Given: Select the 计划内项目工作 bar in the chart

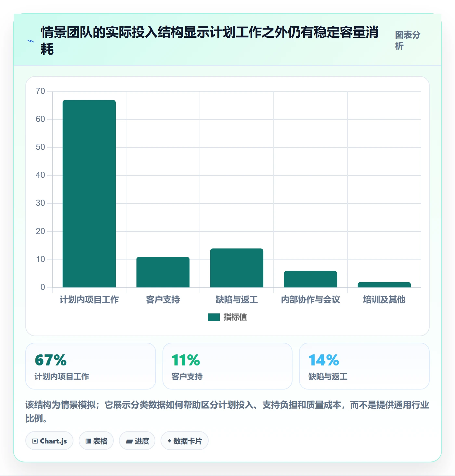Looking at the screenshot, I should pyautogui.click(x=89, y=194).
